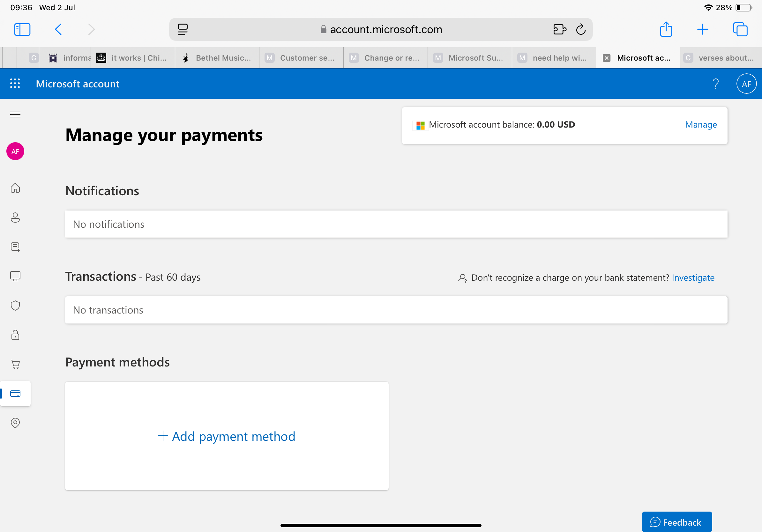Viewport: 762px width, 532px height.
Task: Open the page reader/format menu icon
Action: (x=183, y=30)
